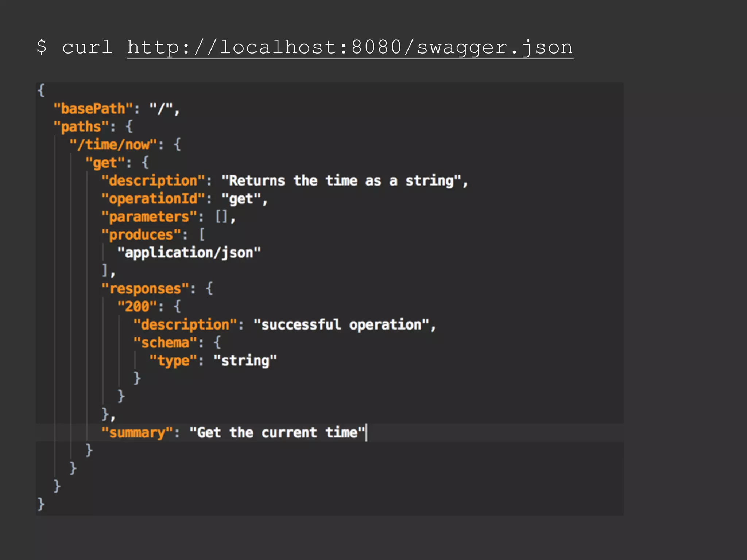747x560 pixels.
Task: Click the "schema" key
Action: [x=165, y=343]
